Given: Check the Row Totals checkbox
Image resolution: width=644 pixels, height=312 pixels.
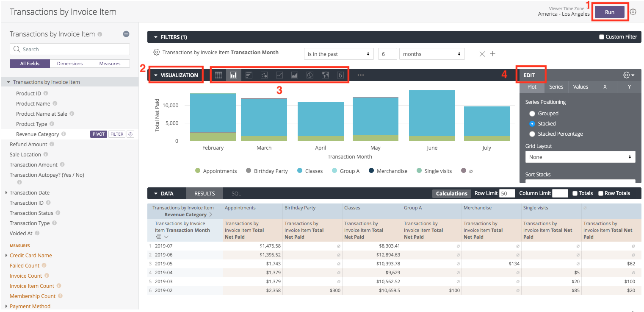Looking at the screenshot, I should (601, 193).
